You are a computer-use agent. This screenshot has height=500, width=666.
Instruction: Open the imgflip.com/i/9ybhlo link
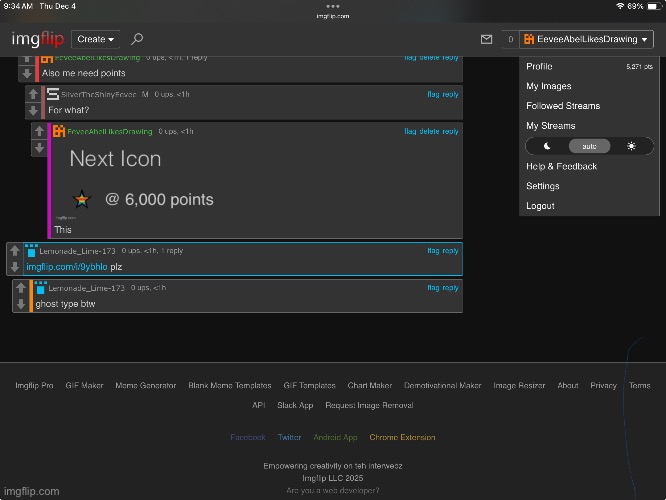[x=66, y=267]
